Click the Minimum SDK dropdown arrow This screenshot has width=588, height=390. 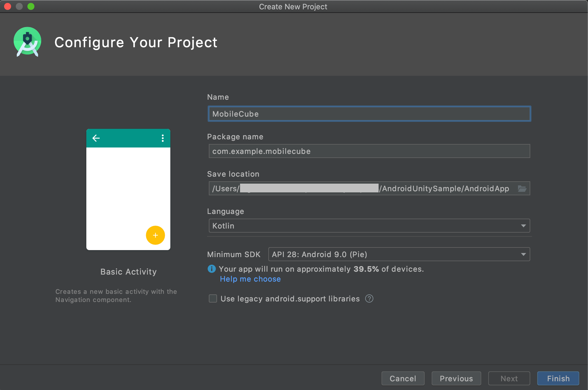(x=523, y=254)
